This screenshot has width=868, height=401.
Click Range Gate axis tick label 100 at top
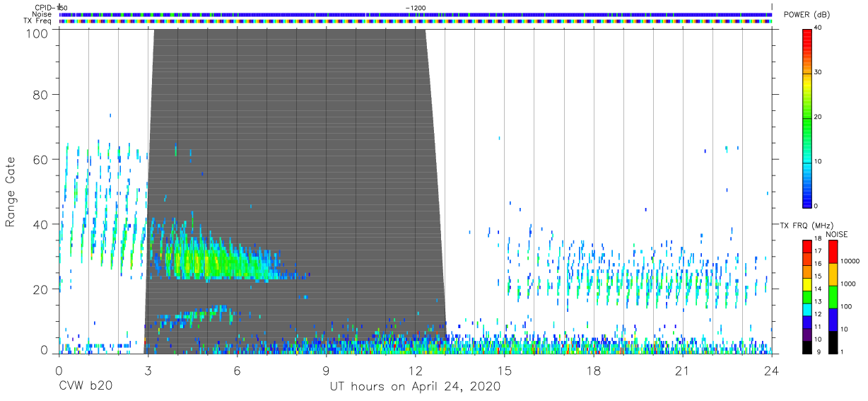point(37,33)
